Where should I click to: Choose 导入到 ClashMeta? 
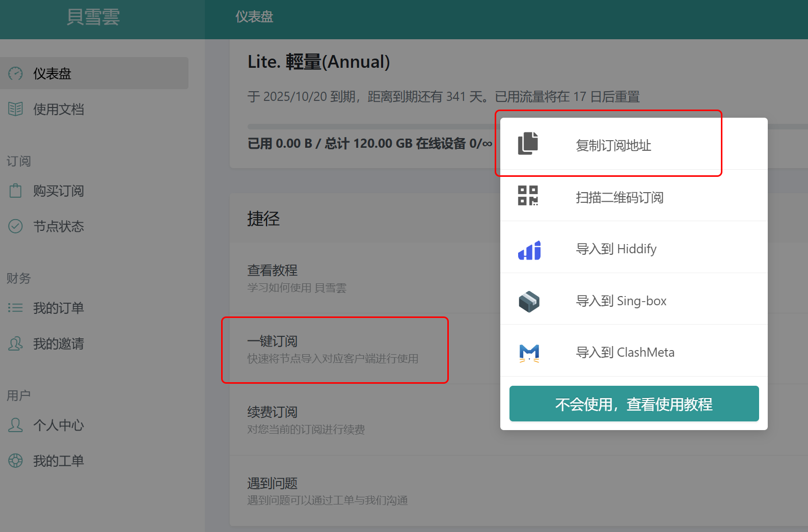tap(634, 351)
